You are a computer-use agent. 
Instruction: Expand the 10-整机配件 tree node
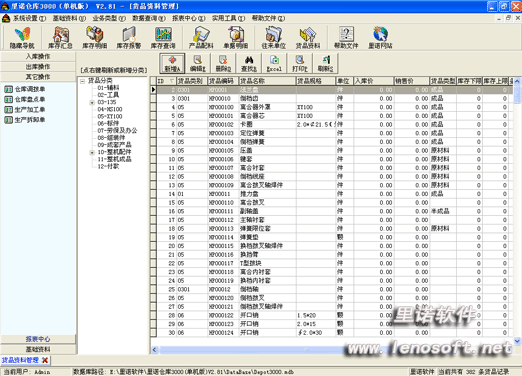(x=92, y=152)
